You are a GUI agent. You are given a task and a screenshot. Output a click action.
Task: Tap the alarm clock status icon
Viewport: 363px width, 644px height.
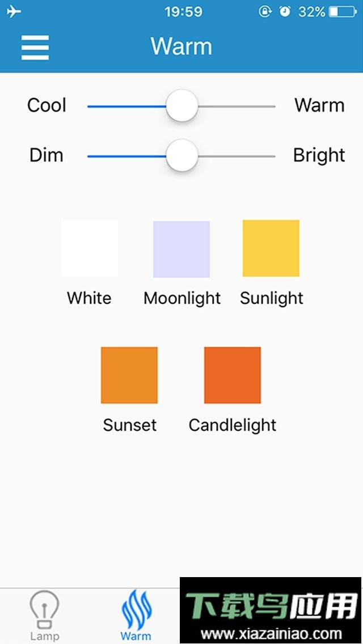tap(285, 12)
